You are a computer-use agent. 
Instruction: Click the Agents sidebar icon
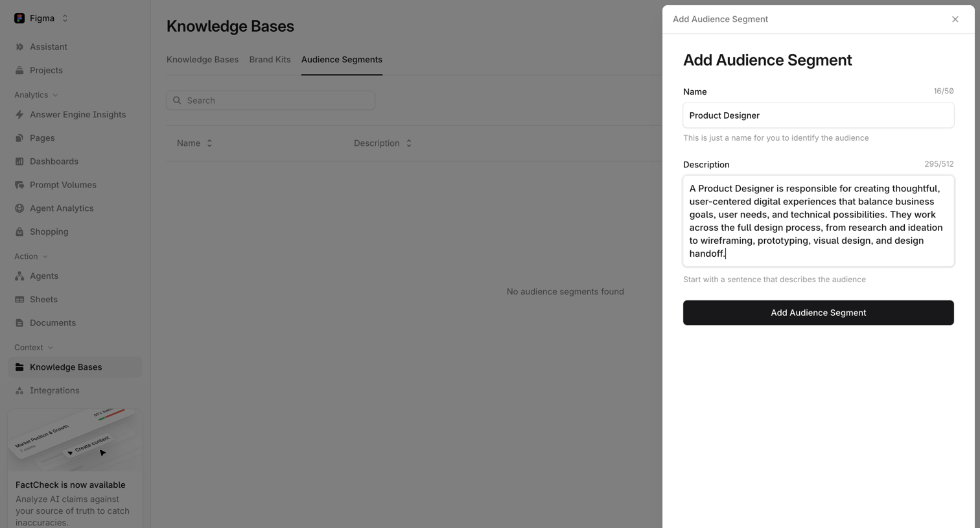click(19, 276)
